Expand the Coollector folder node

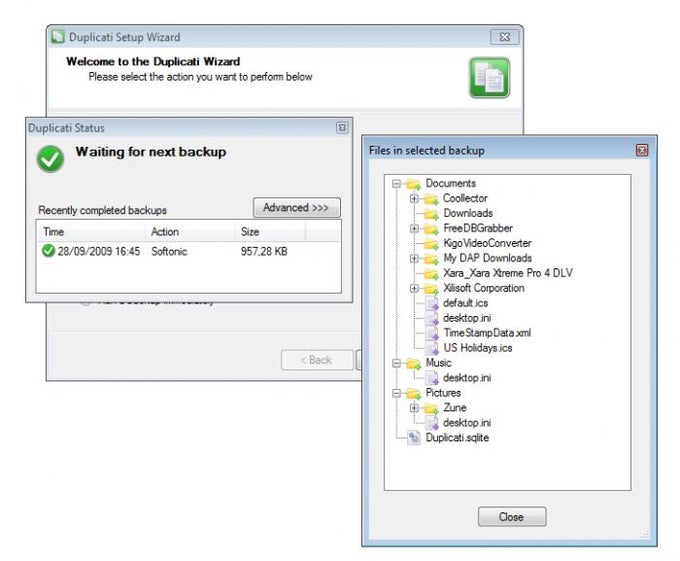[x=414, y=199]
